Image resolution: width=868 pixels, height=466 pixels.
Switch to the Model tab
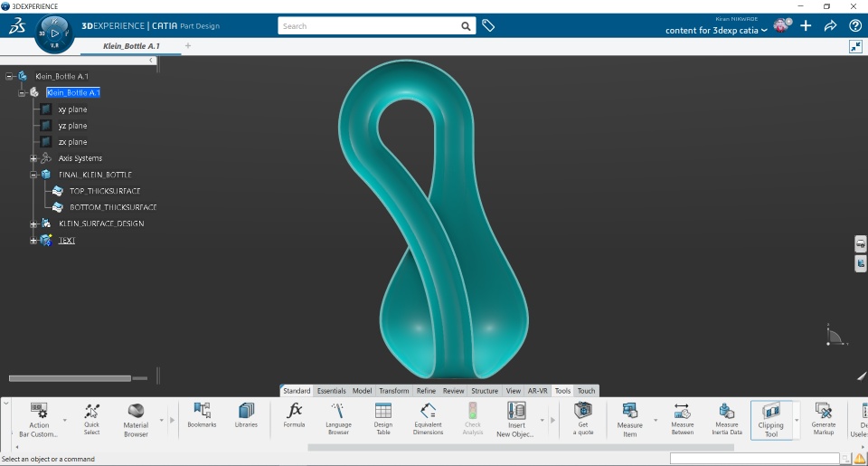tap(362, 391)
